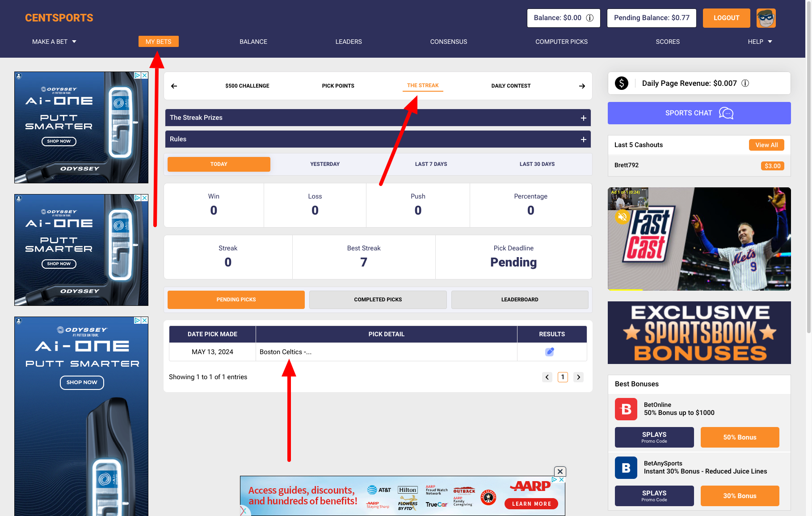Unmute the Fast Cast video
Image resolution: width=812 pixels, height=516 pixels.
(x=622, y=217)
